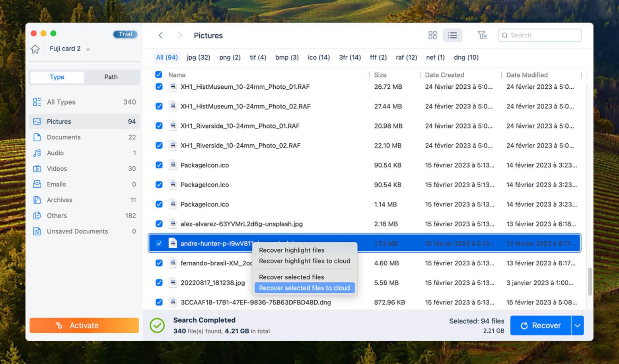Open the Unsaved Documents category
Image resolution: width=619 pixels, height=364 pixels.
click(77, 231)
